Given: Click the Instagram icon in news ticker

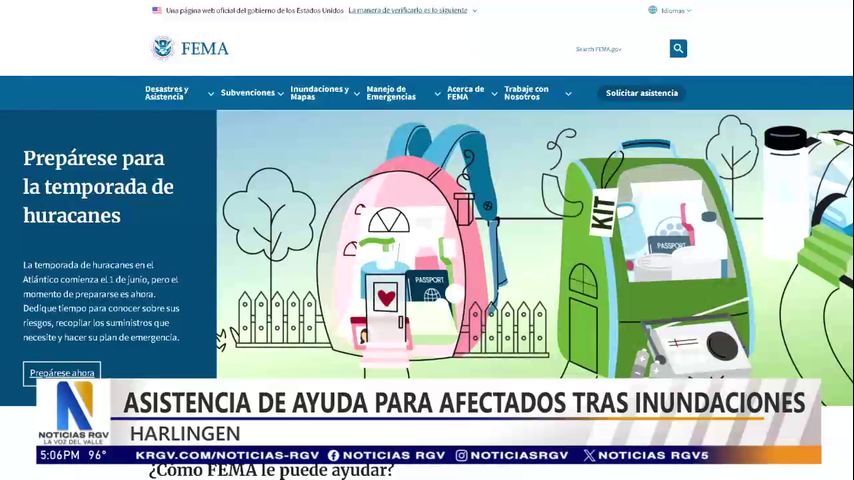Looking at the screenshot, I should pyautogui.click(x=461, y=455).
